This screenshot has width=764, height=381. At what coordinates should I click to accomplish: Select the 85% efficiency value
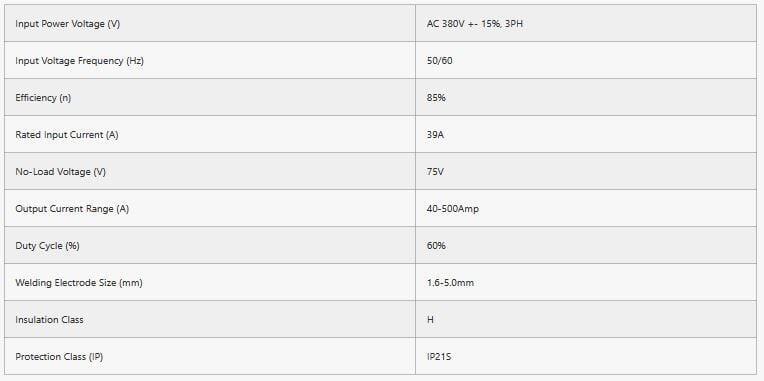[x=436, y=97]
